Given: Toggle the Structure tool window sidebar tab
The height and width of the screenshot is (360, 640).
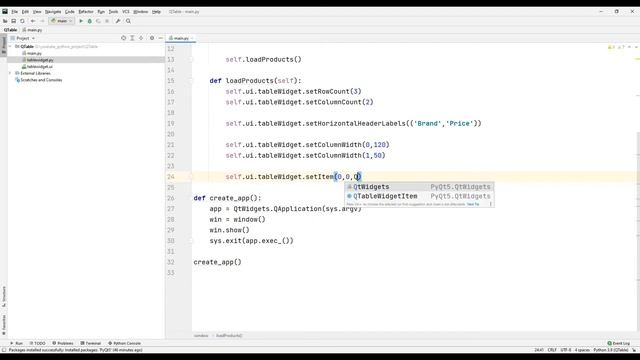Looking at the screenshot, I should pos(4,297).
